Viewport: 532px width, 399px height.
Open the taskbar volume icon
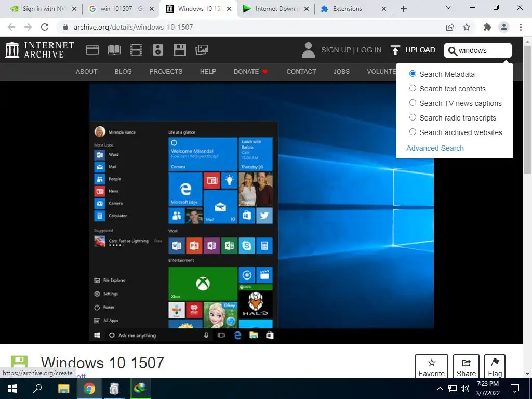[x=465, y=389]
